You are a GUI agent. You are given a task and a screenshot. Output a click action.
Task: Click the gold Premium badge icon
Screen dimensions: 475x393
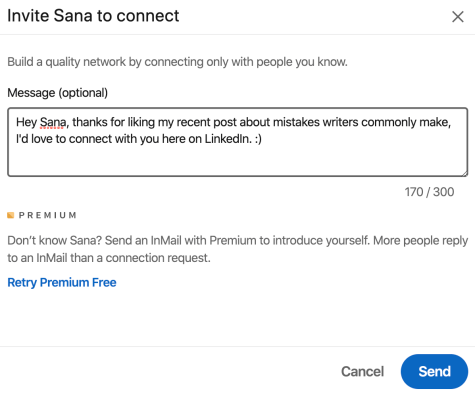(x=11, y=215)
